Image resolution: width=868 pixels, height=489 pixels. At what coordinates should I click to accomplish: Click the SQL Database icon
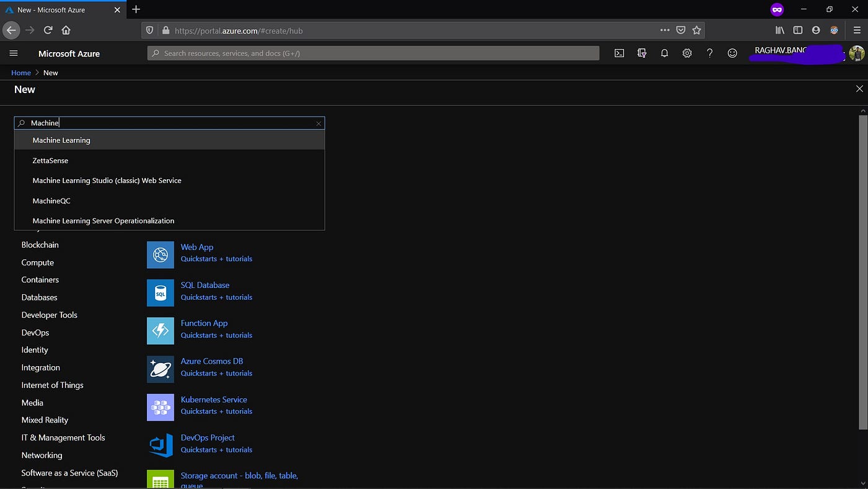[161, 293]
